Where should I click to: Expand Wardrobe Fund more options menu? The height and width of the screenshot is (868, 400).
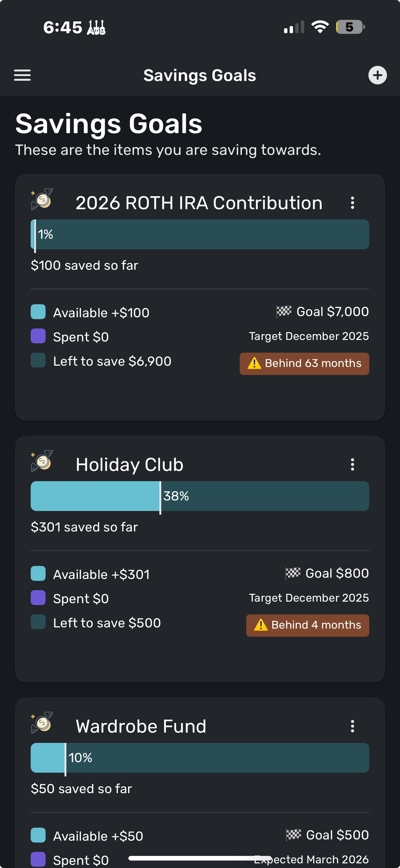(x=352, y=726)
